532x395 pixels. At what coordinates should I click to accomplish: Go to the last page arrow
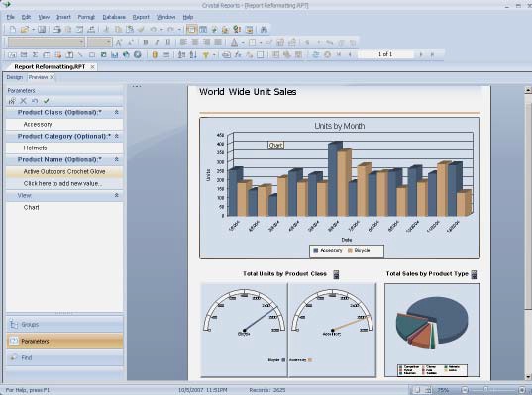pyautogui.click(x=432, y=54)
